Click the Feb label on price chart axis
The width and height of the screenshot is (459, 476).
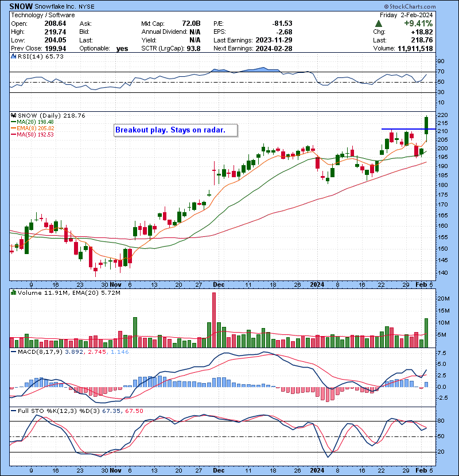point(421,285)
